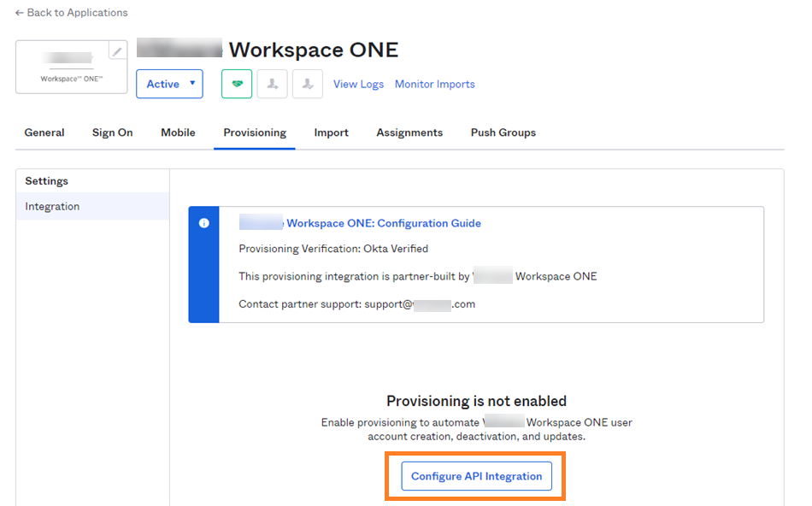Viewport: 812px width, 506px height.
Task: Open Monitor Imports
Action: click(x=435, y=84)
